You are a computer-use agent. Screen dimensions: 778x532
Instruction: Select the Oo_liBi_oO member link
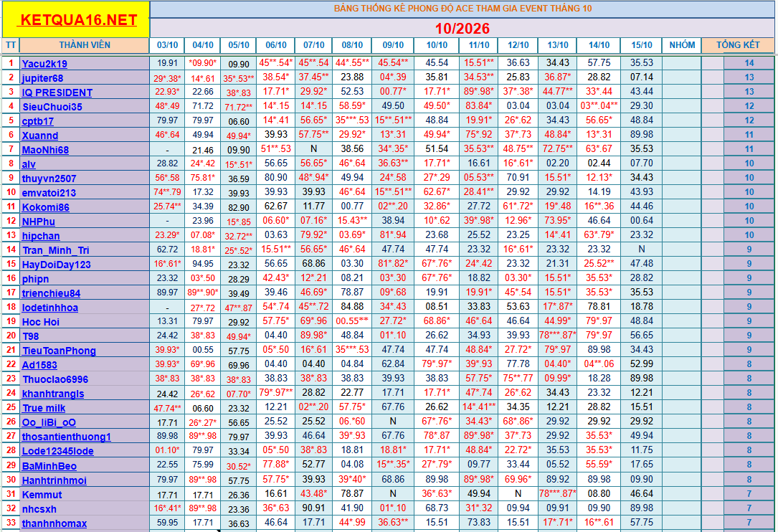coord(49,423)
